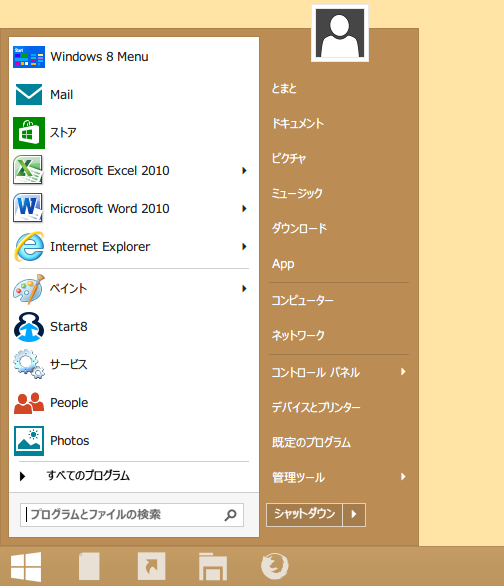The image size is (504, 586).
Task: Open the People app icon
Action: pyautogui.click(x=29, y=403)
